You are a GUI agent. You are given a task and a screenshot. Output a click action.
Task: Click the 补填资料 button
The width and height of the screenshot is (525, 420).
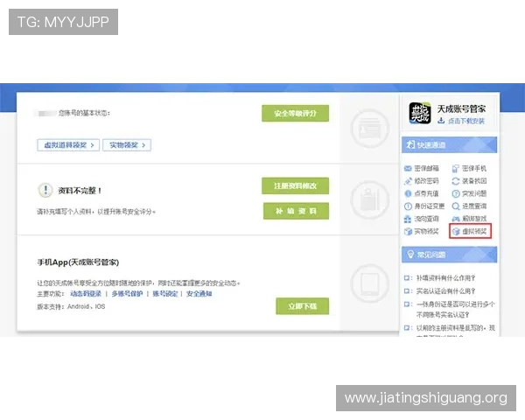coord(296,211)
